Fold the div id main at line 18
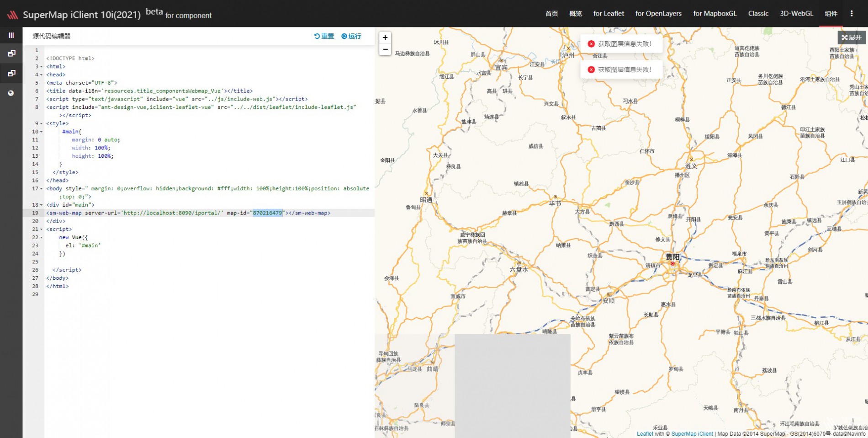Screen dimensions: 868x438 (42, 205)
